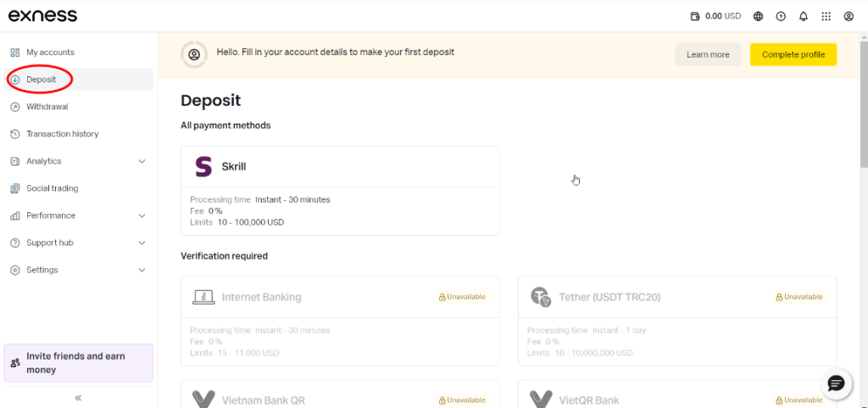Open the live chat bubble

pos(836,383)
